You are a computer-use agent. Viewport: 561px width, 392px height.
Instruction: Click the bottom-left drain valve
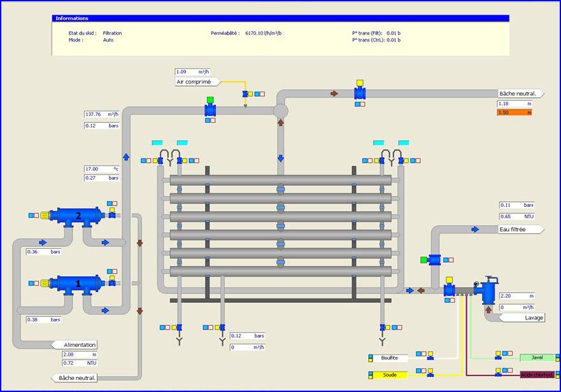pos(179,327)
